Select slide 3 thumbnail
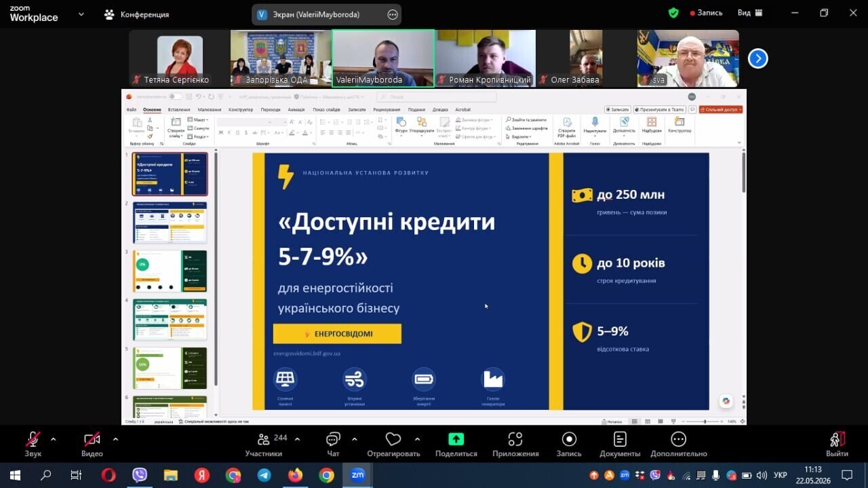Screen dimensions: 868x488 (170, 271)
